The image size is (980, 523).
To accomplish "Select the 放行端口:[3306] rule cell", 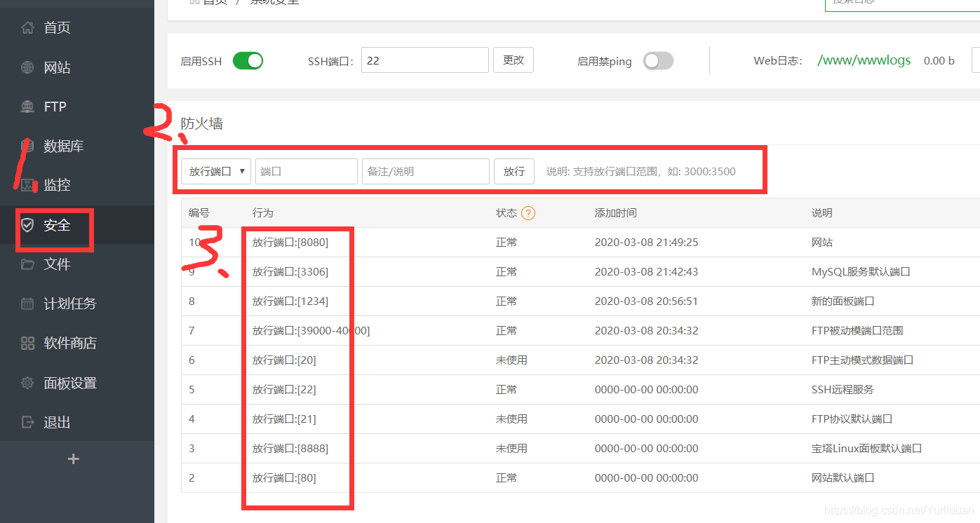I will click(x=290, y=272).
